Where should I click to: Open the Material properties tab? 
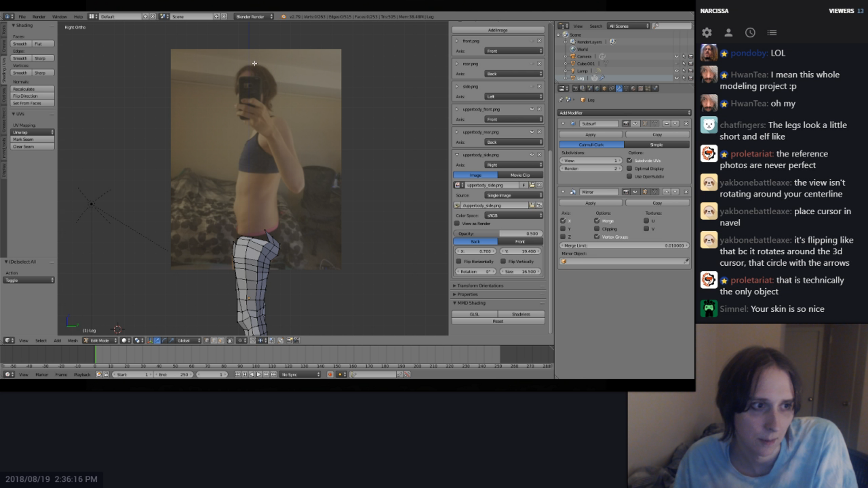633,89
